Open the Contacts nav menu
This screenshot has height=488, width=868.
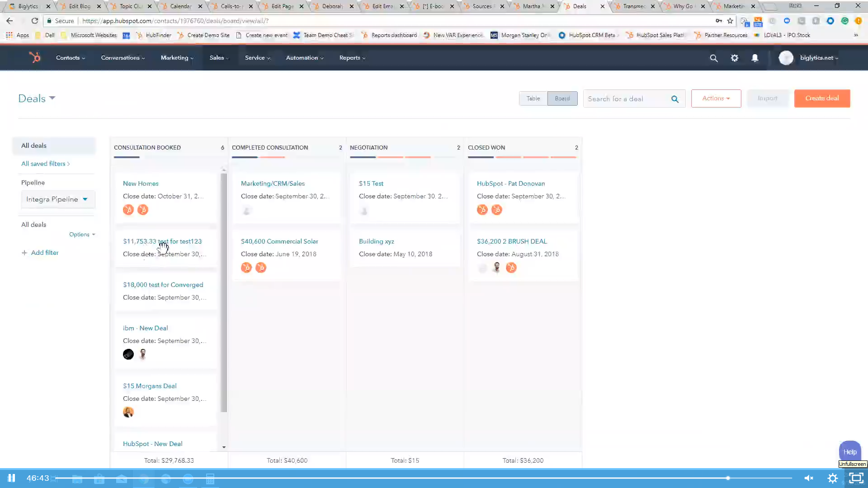(x=70, y=58)
